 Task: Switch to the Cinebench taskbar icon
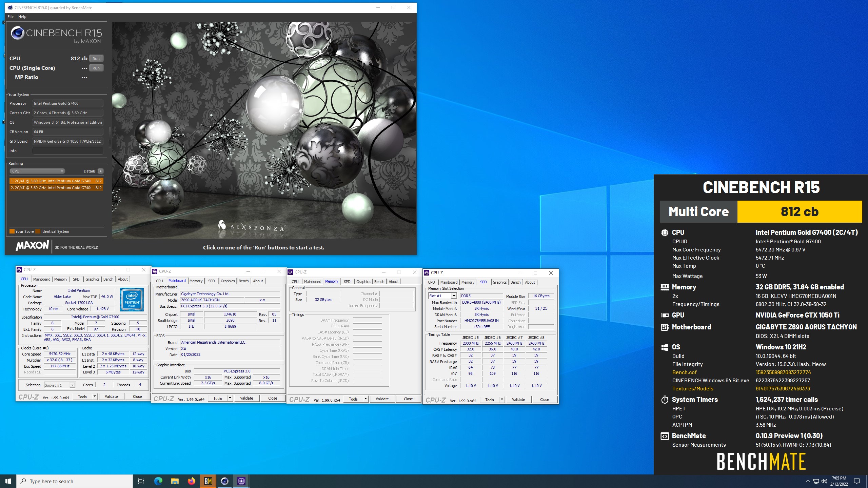[x=224, y=481]
